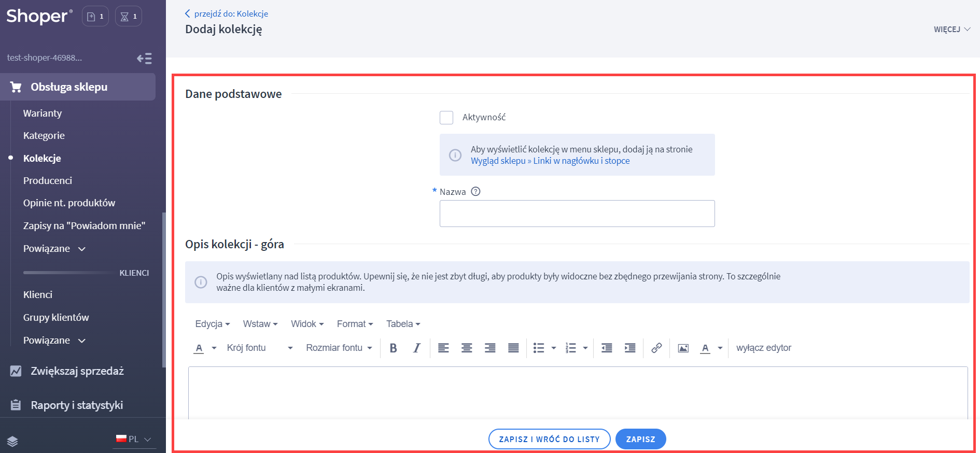Open the Tabela menu in the editor

(403, 324)
